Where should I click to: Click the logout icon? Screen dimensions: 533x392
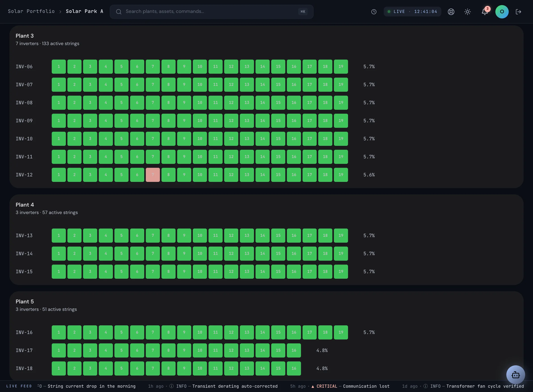click(518, 12)
